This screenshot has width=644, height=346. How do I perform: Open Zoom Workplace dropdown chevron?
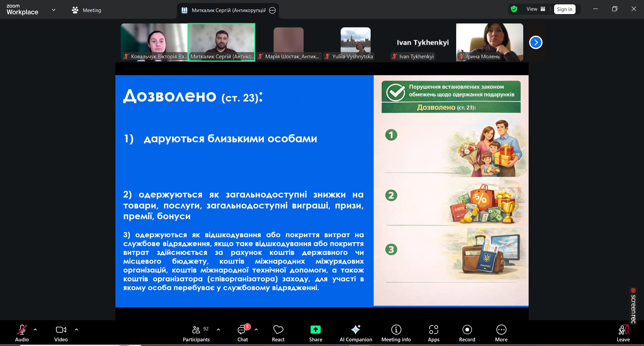pos(54,10)
